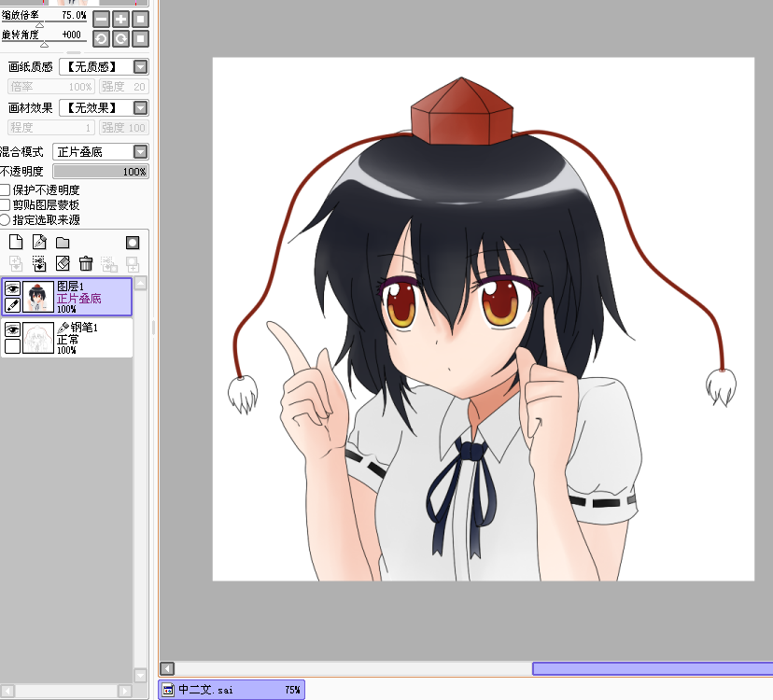The width and height of the screenshot is (773, 700).
Task: Click the pen edit icon on 图层1
Action: coord(12,305)
